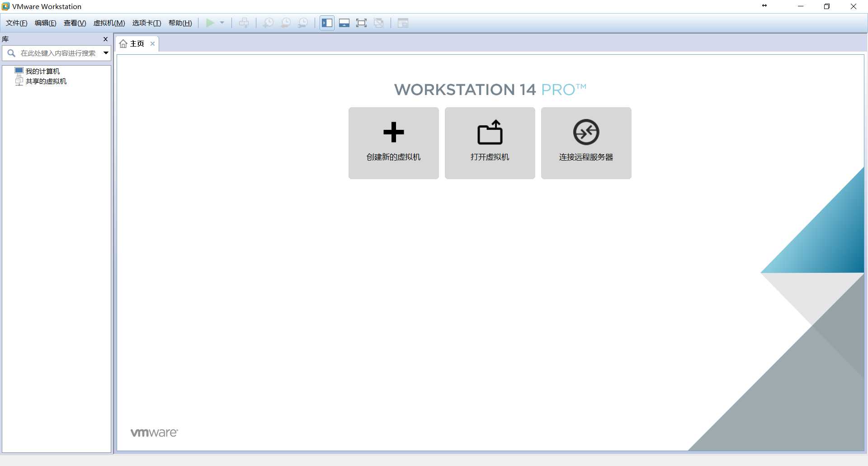Viewport: 868px width, 466px height.
Task: Expand the library search filter dropdown
Action: click(x=106, y=53)
